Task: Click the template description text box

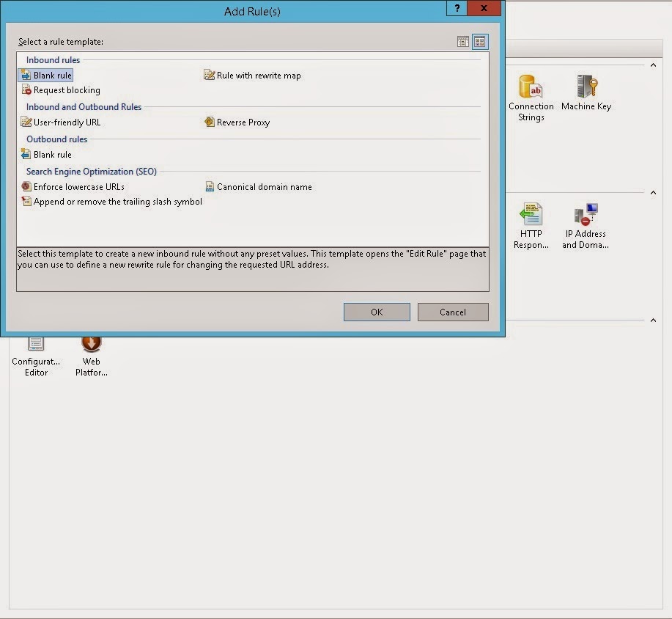Action: coord(252,269)
